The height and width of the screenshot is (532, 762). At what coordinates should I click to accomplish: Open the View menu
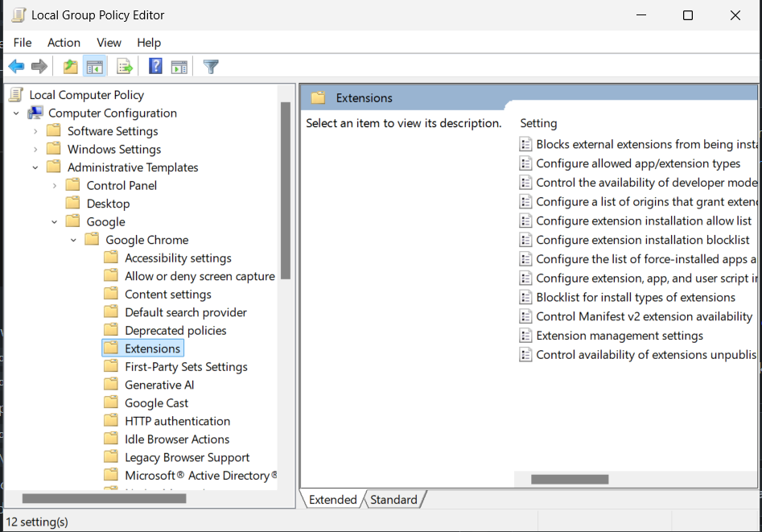click(109, 43)
